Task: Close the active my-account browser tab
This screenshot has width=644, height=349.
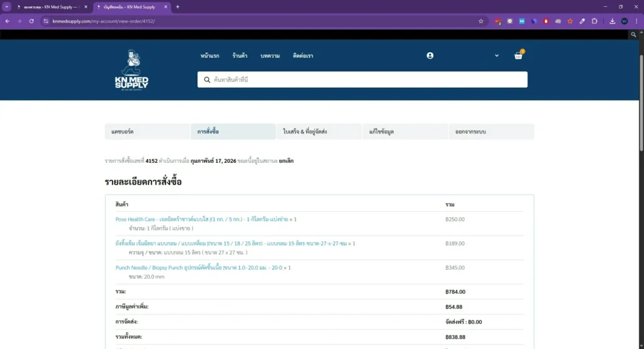Action: tap(165, 7)
